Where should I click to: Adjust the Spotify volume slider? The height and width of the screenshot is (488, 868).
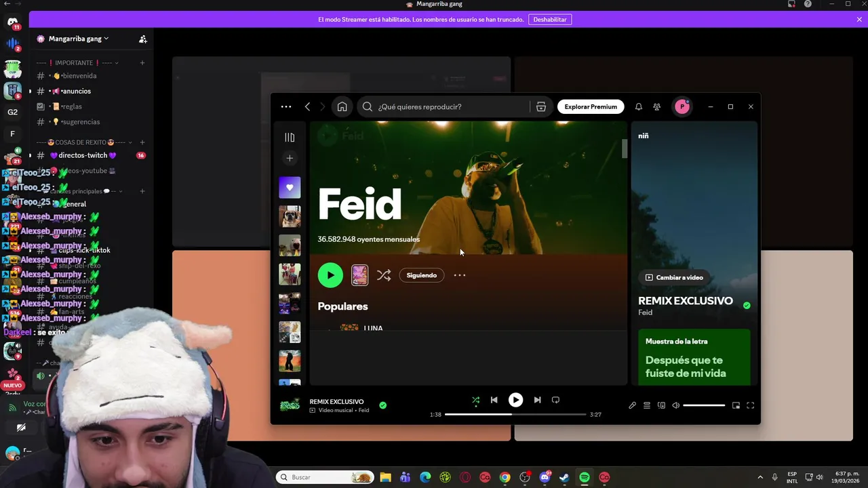(704, 405)
